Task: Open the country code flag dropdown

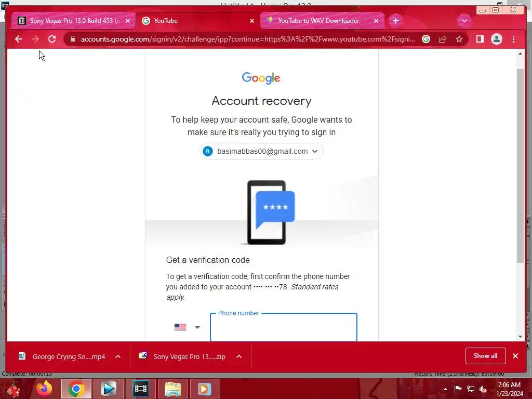Action: click(x=187, y=327)
